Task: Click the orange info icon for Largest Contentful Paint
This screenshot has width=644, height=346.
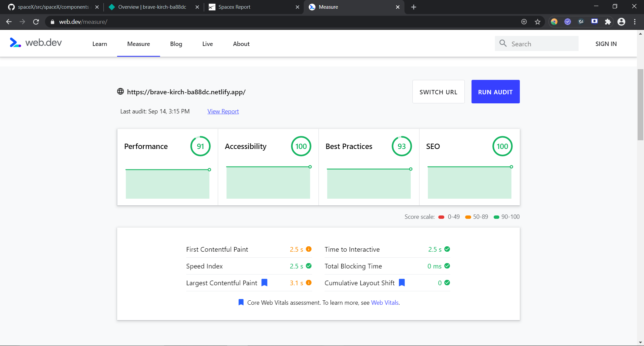Action: pyautogui.click(x=309, y=283)
